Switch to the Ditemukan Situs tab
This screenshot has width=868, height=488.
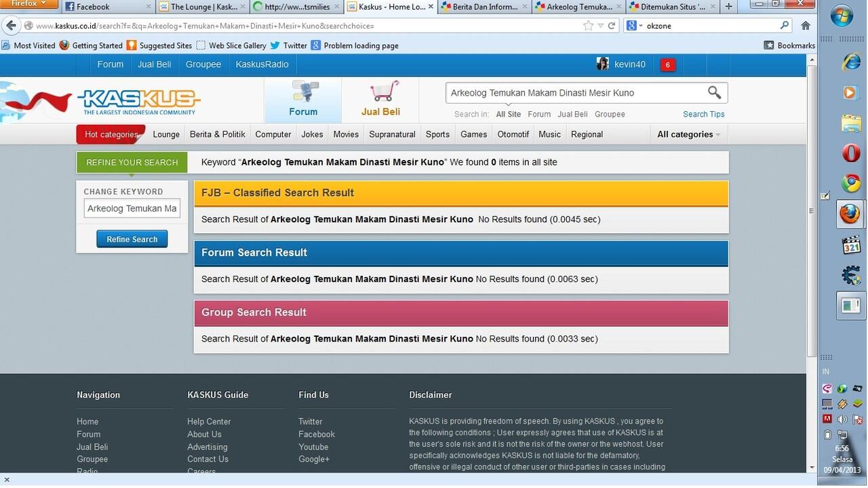(x=671, y=7)
